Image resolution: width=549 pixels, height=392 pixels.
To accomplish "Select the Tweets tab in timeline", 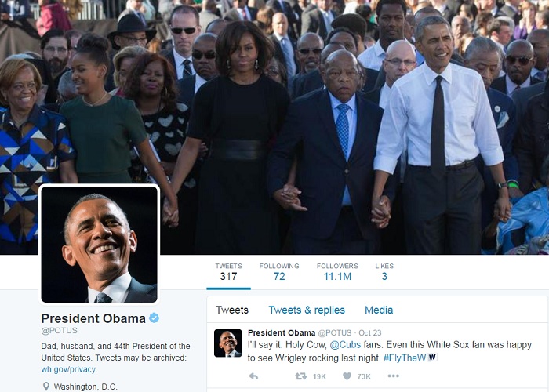I will pyautogui.click(x=232, y=310).
